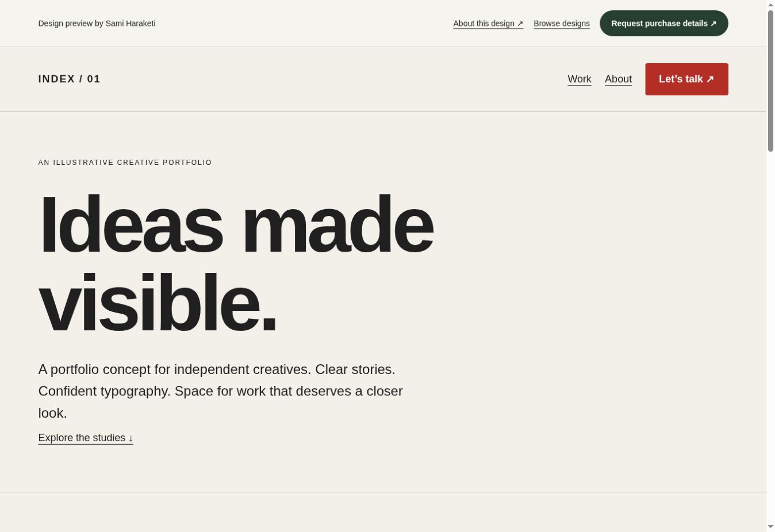Click the Request purchase details button
Image resolution: width=775 pixels, height=532 pixels.
pos(664,24)
